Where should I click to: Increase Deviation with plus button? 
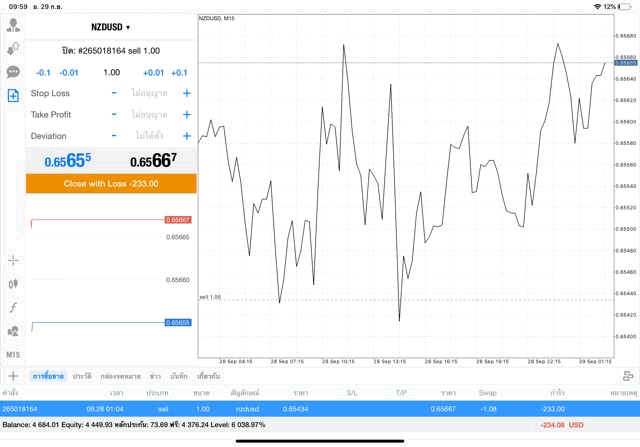186,136
